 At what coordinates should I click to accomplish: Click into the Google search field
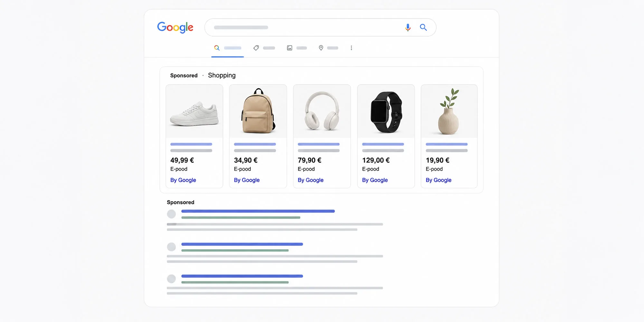pyautogui.click(x=320, y=27)
